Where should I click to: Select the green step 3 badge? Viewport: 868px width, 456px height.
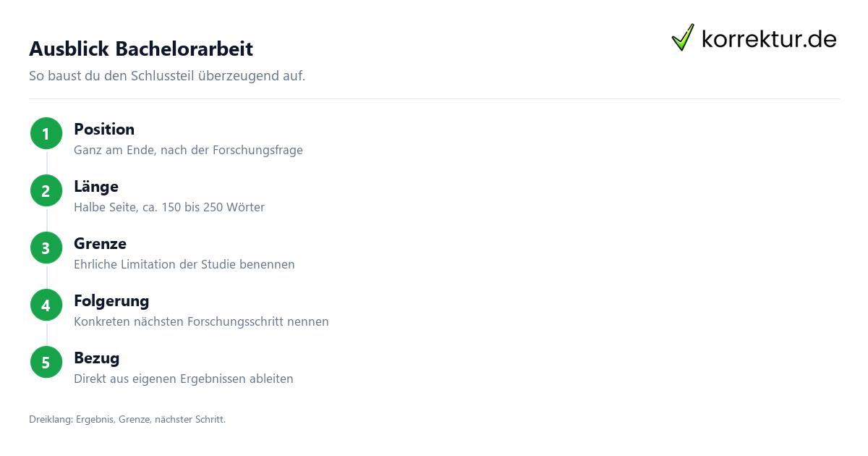46,248
